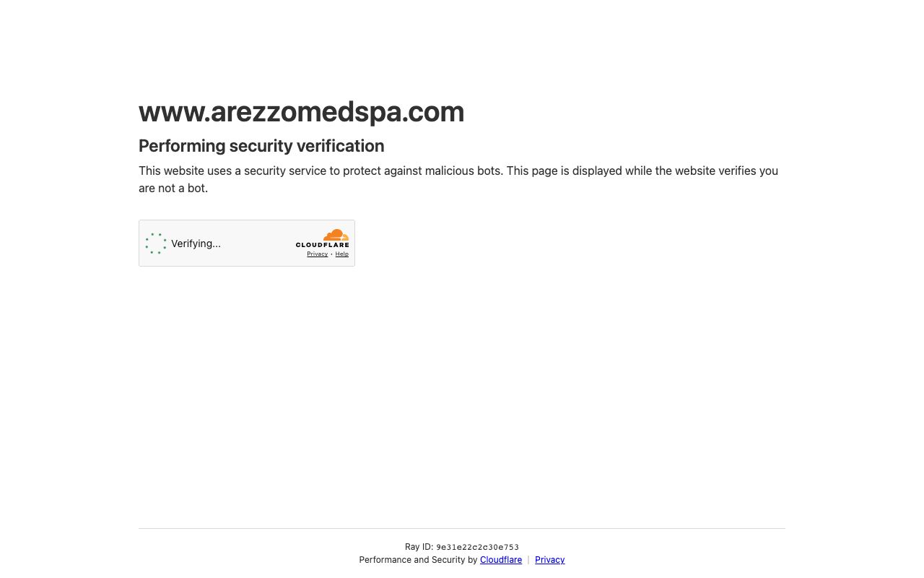
Task: Click the CLOUDFLARE wordmark in the widget
Action: pos(322,245)
